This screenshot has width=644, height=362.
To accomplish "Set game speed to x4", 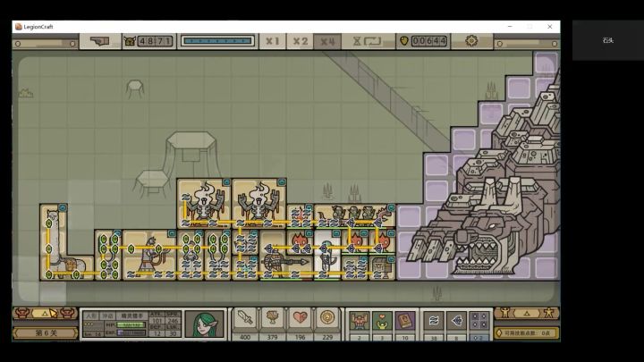I will [x=327, y=41].
